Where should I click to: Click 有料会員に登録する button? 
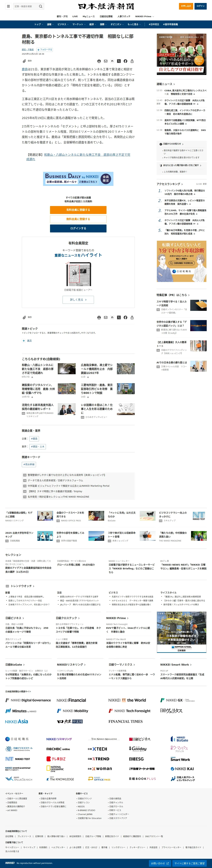click(x=78, y=210)
